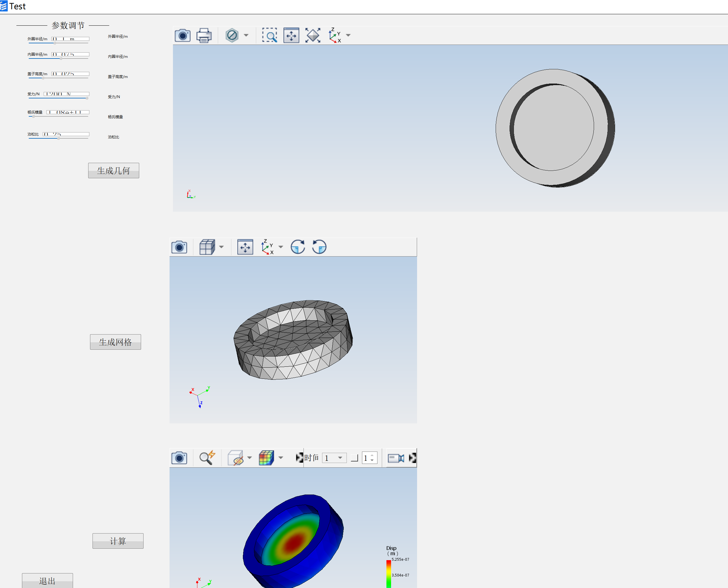Click the 内圈半径/m input field
Image resolution: width=728 pixels, height=588 pixels.
point(71,54)
